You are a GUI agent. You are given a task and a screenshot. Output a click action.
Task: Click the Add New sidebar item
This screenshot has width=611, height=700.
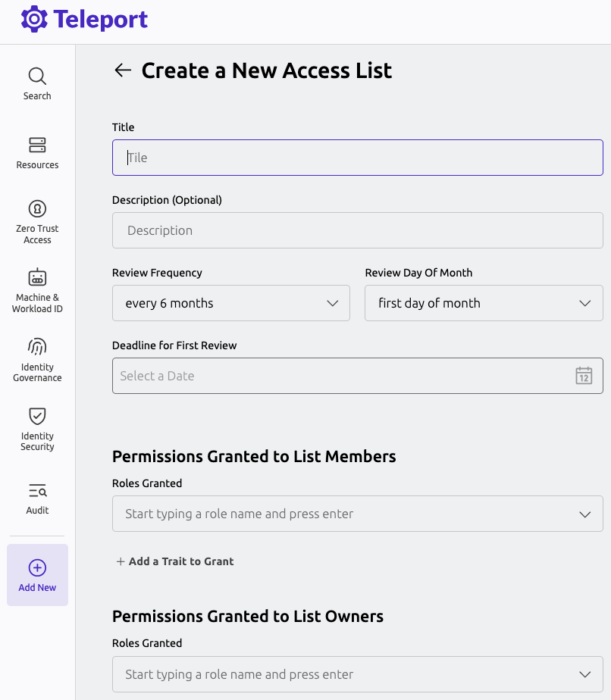36,574
